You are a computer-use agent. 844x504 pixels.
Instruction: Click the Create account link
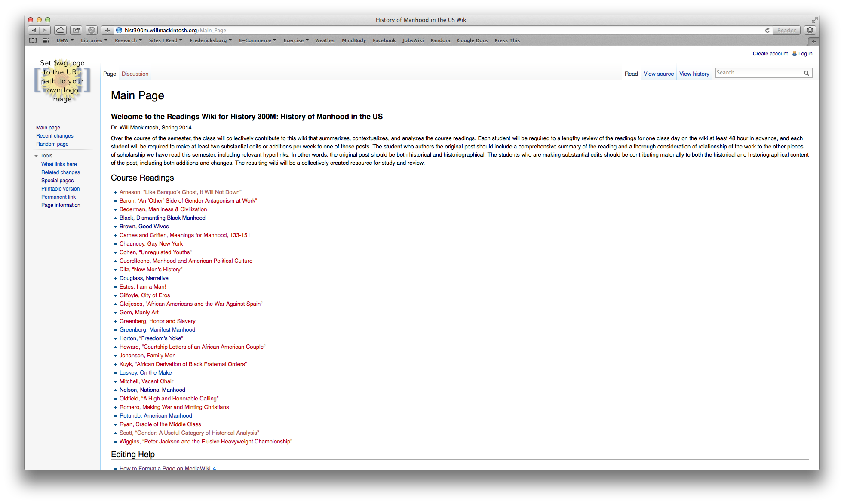[x=770, y=54]
